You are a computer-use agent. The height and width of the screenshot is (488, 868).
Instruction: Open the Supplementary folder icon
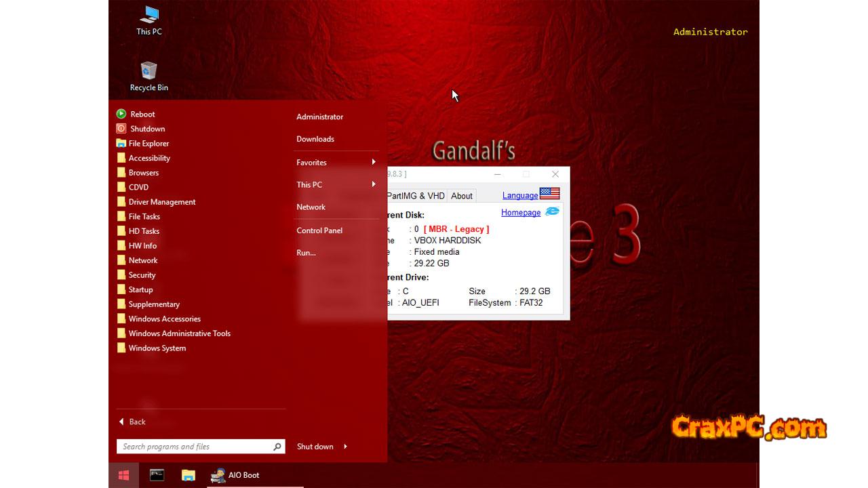click(x=121, y=304)
